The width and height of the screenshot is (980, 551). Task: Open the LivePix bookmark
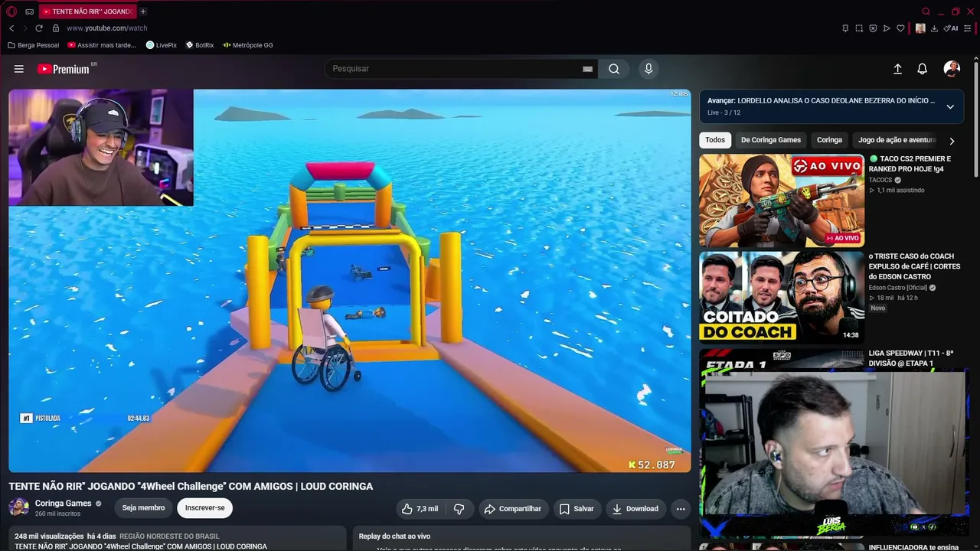pos(161,45)
